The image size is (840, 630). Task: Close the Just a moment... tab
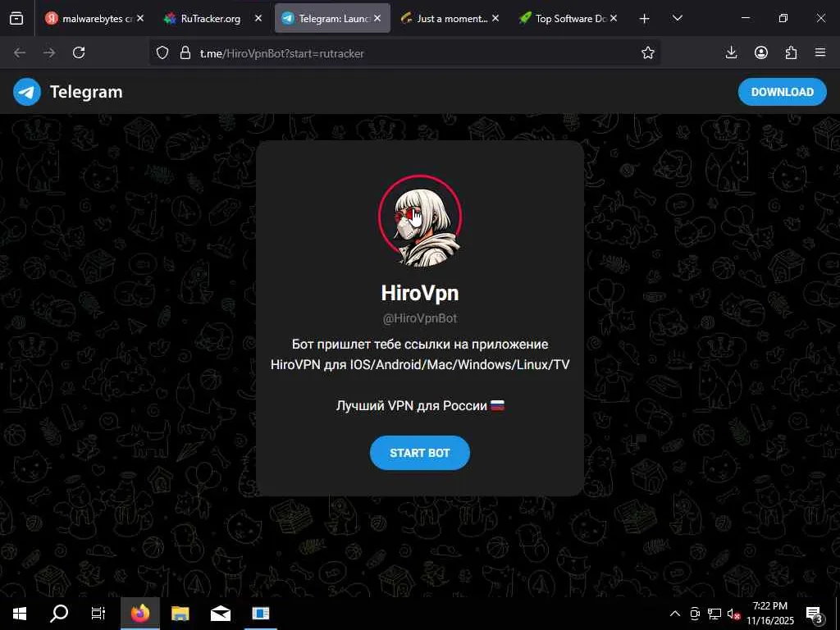[x=495, y=18]
